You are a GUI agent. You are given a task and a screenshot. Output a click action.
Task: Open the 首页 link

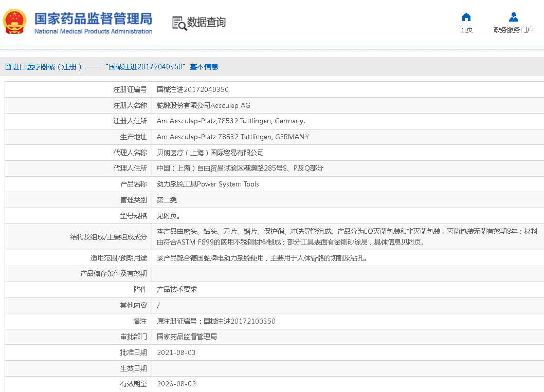pyautogui.click(x=466, y=30)
